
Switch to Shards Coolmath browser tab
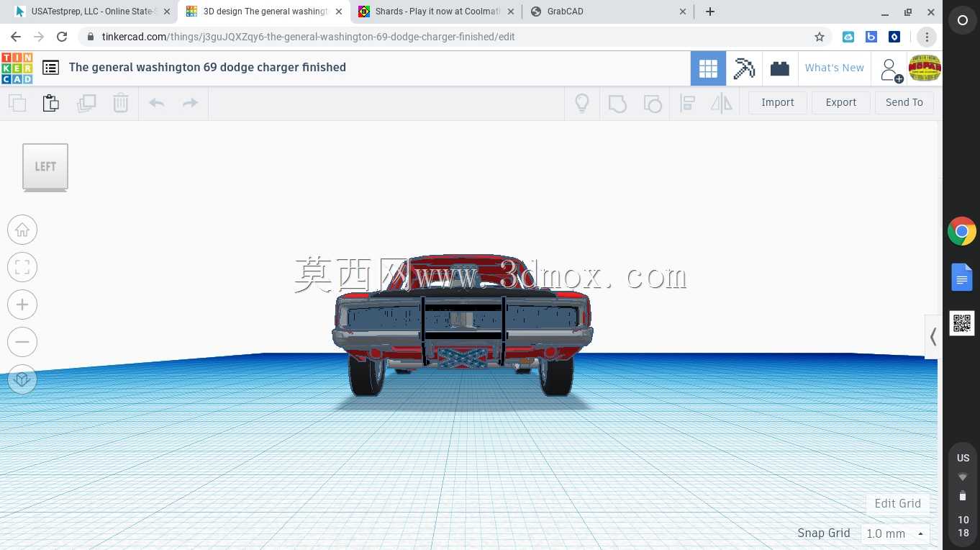437,12
